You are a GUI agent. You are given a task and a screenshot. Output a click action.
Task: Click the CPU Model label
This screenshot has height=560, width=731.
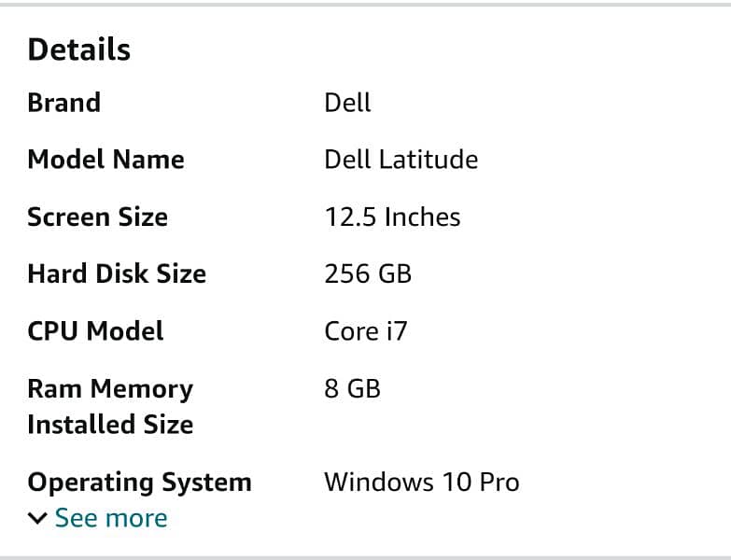pyautogui.click(x=95, y=330)
